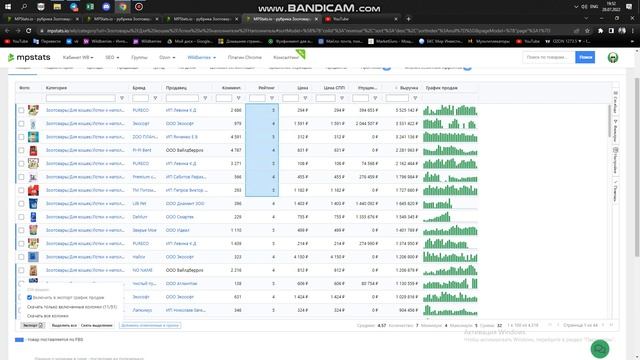Click the product search input field
This screenshot has width=640, height=360.
point(549,57)
